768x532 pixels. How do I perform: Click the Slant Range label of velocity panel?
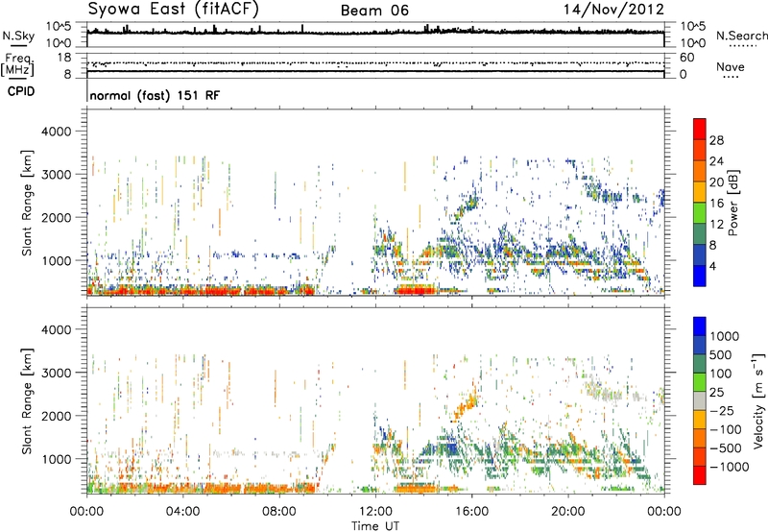[x=27, y=400]
